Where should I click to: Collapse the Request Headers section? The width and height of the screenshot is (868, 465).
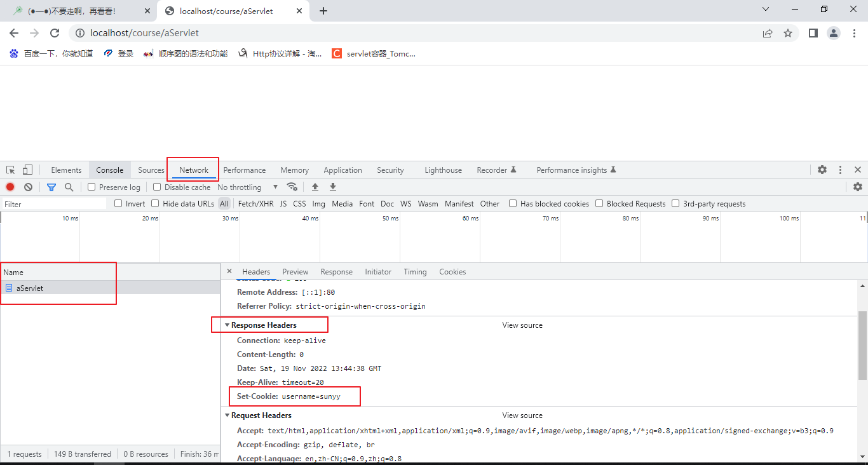tap(227, 415)
